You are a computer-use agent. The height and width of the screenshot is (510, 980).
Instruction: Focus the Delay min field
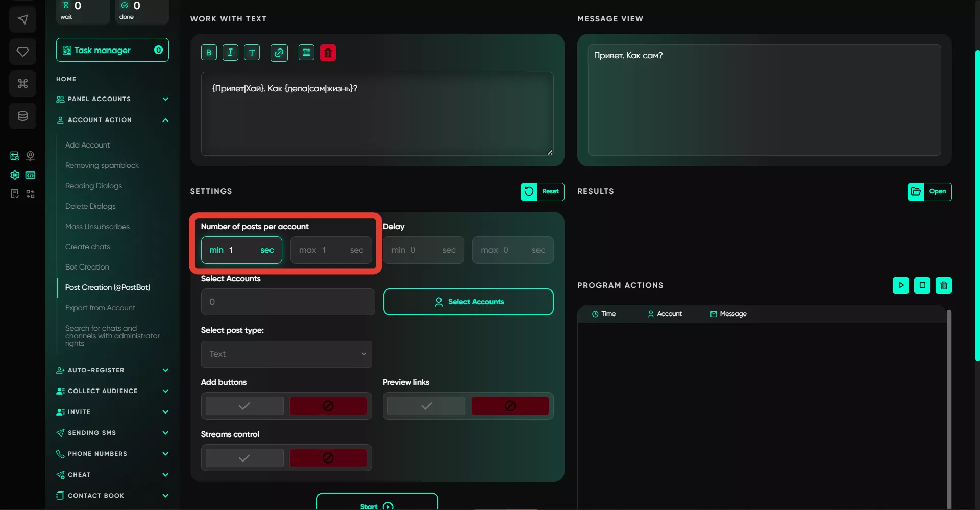pos(424,250)
